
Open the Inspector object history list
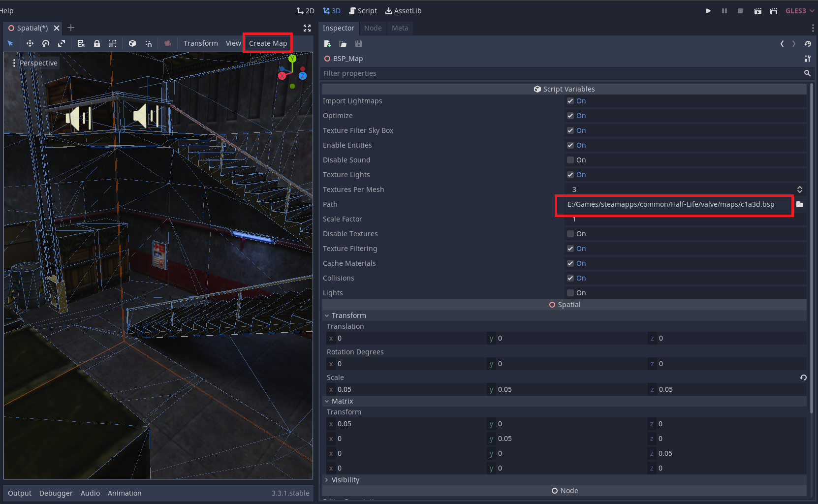tap(808, 44)
